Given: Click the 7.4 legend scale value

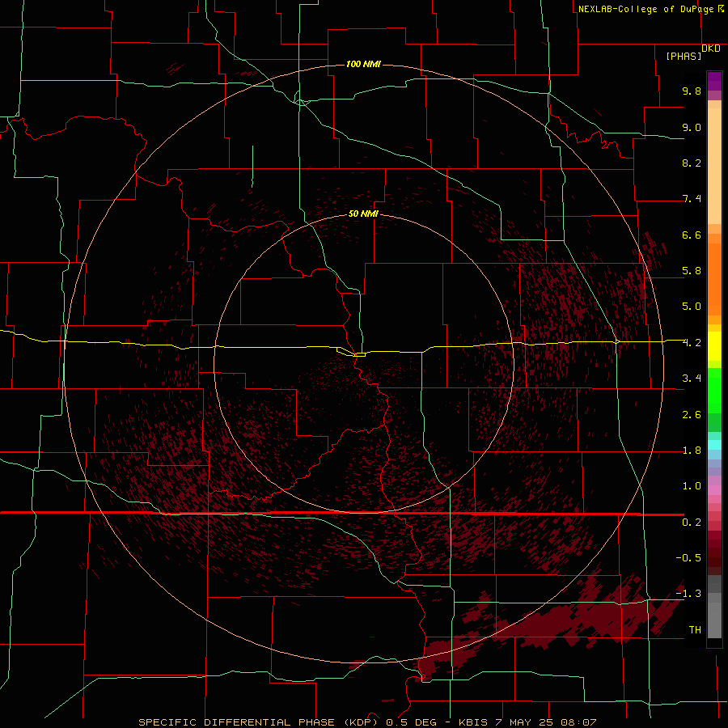Looking at the screenshot, I should (692, 199).
